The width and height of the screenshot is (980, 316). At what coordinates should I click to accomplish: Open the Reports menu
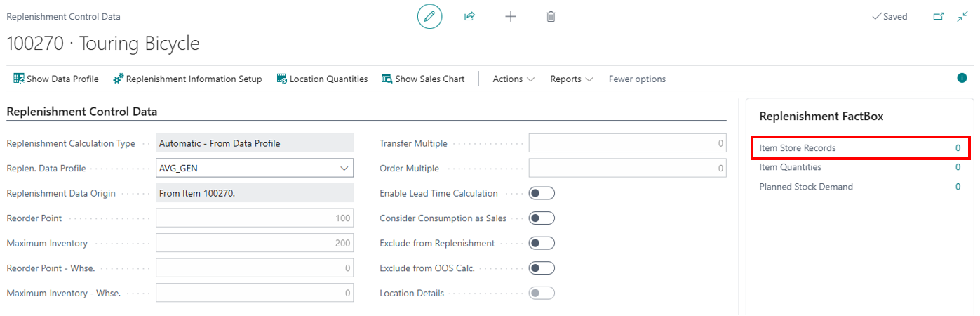571,79
